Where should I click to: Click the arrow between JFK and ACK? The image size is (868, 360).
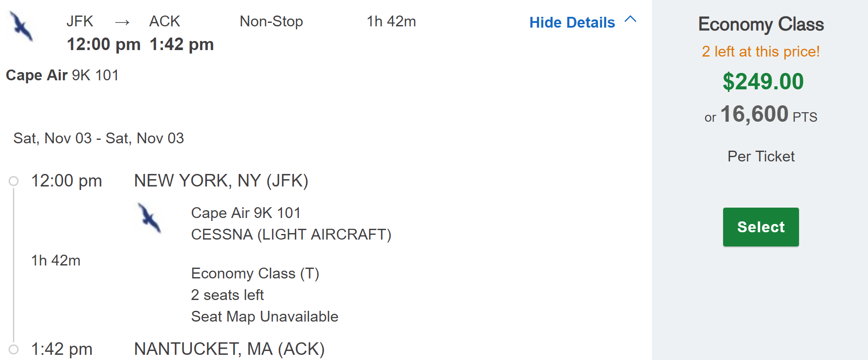click(x=122, y=22)
